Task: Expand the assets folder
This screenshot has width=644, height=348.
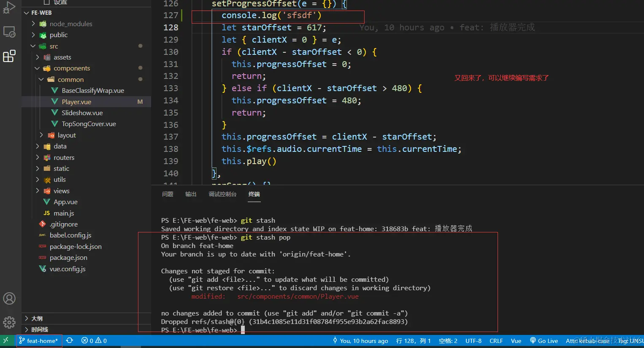Action: click(38, 57)
